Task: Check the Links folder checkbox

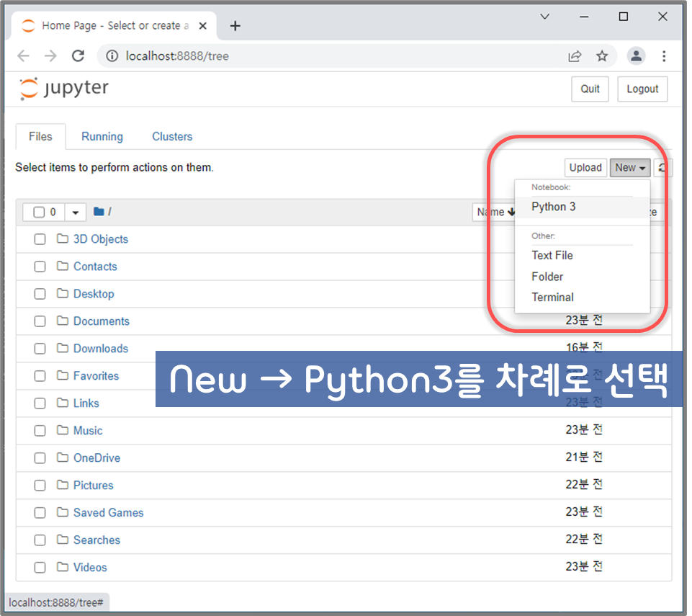Action: pos(40,403)
